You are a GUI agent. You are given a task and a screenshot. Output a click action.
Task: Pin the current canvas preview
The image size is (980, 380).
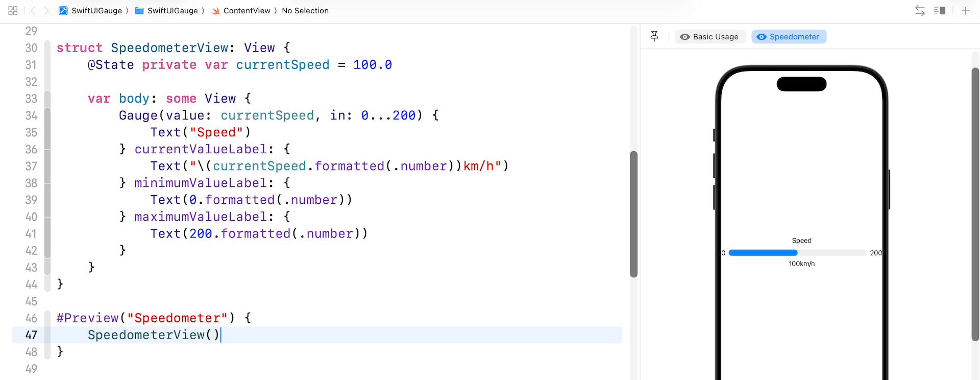(654, 36)
